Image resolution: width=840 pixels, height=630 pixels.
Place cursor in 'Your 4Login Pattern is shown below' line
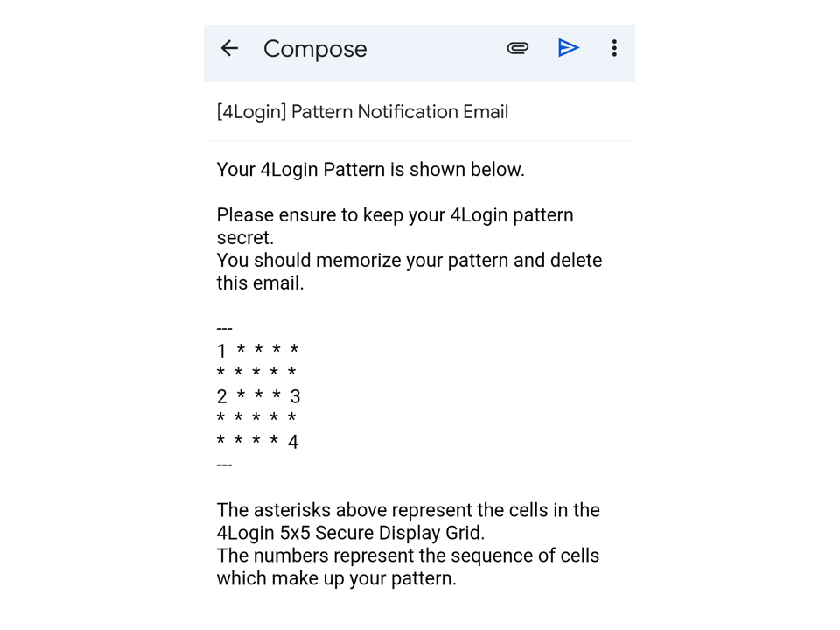370,169
